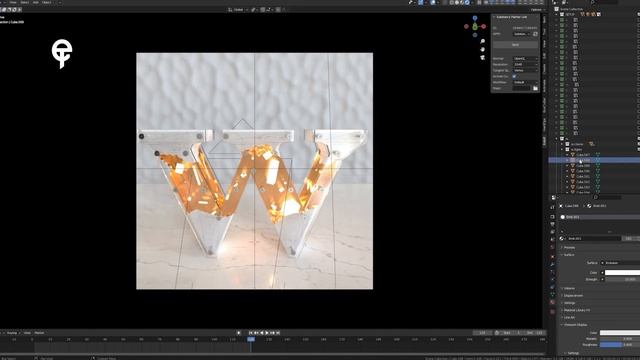Select Cube.097 in the outliner

[x=583, y=155]
